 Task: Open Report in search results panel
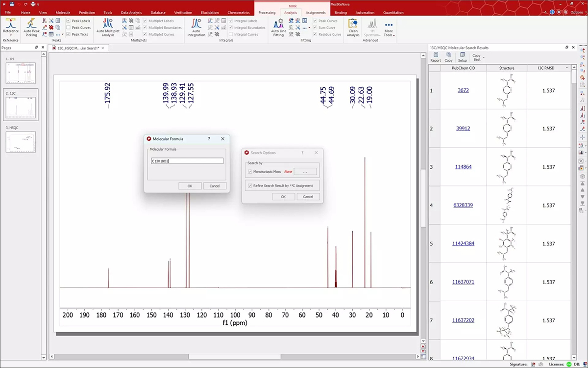[436, 57]
